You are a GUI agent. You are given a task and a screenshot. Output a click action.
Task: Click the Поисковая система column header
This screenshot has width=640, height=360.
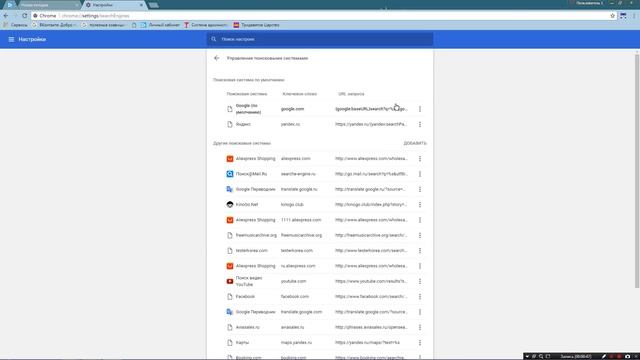(247, 94)
